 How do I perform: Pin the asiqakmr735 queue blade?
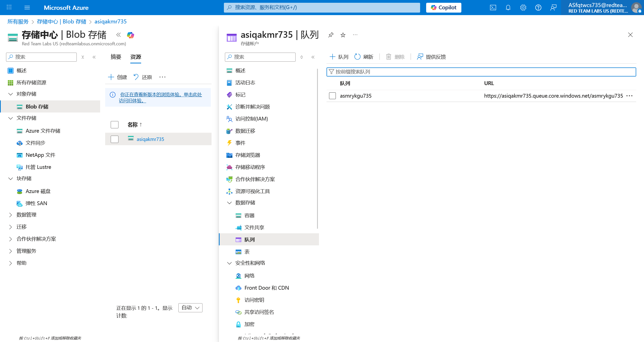tap(331, 35)
